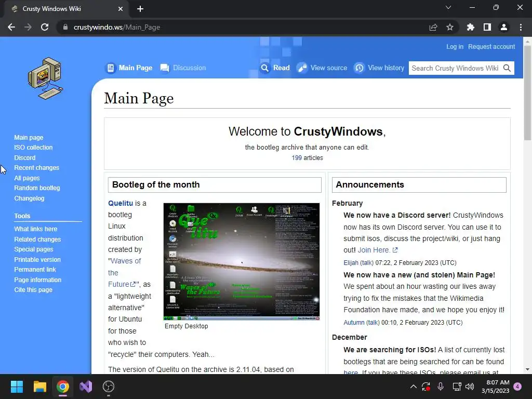Image resolution: width=532 pixels, height=399 pixels.
Task: Click Permanent link in Tools
Action: pos(35,270)
